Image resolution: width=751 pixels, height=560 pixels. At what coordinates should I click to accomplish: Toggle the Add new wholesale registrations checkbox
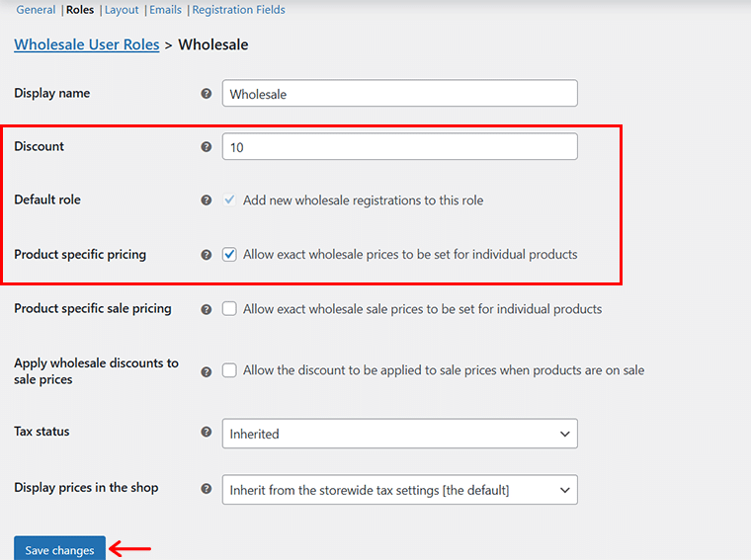[229, 200]
